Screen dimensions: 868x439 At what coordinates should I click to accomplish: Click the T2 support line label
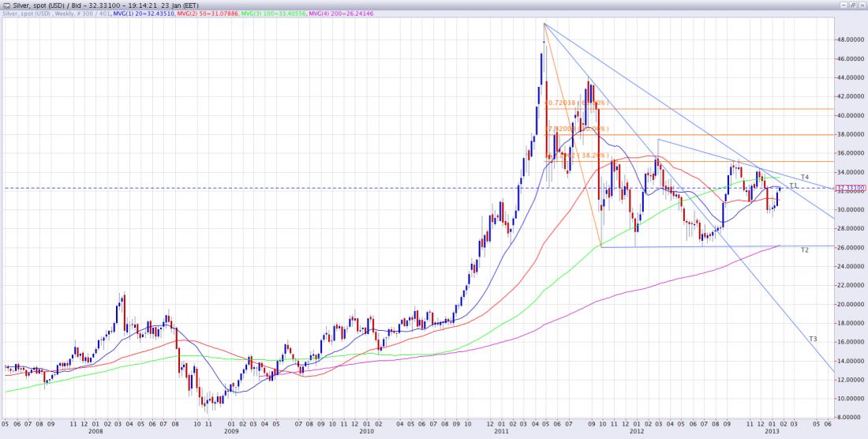[x=804, y=250]
